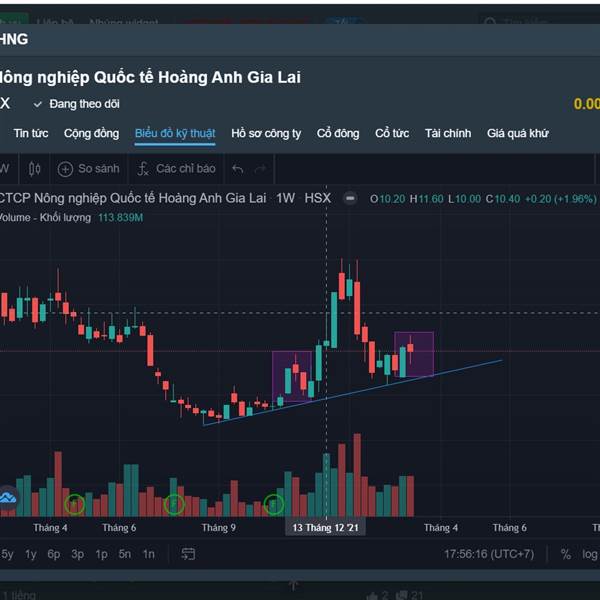This screenshot has width=600, height=600.
Task: Select the 3p time range
Action: (78, 554)
